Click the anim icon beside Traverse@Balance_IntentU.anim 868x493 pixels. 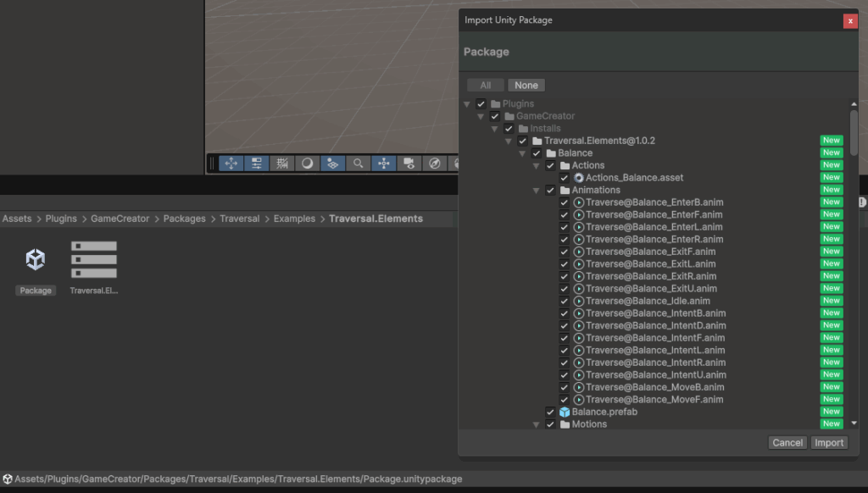tap(578, 374)
